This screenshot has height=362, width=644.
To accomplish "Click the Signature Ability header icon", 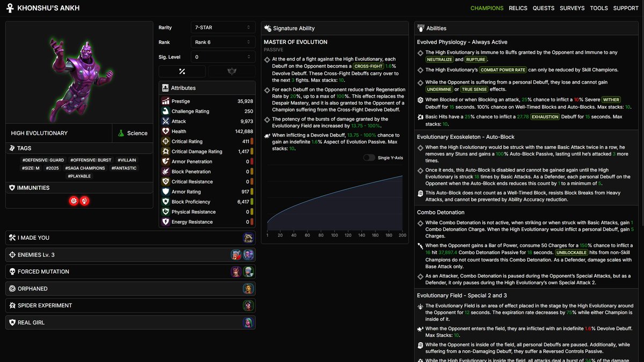I will pyautogui.click(x=267, y=28).
